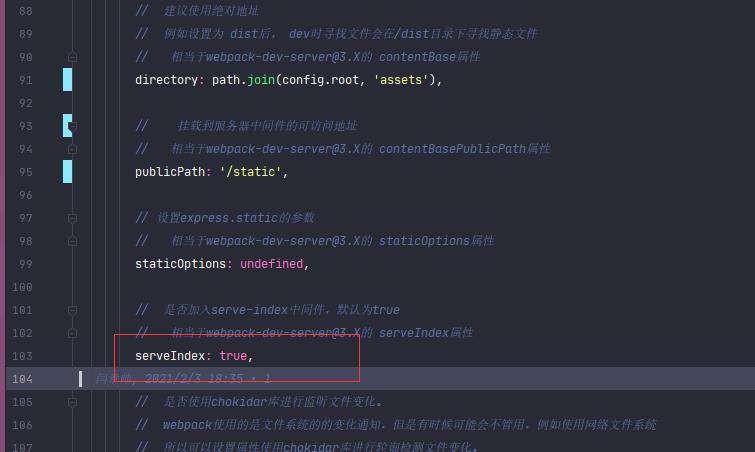This screenshot has height=452, width=755.
Task: Toggle the fold marker at line 93
Action: coord(72,127)
